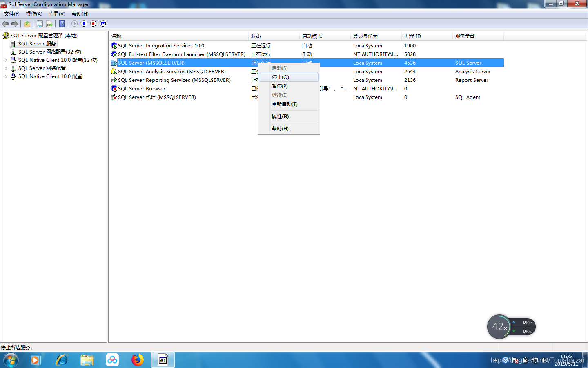This screenshot has width=588, height=368.
Task: Choose 帮助(H) in context menu
Action: [x=289, y=129]
